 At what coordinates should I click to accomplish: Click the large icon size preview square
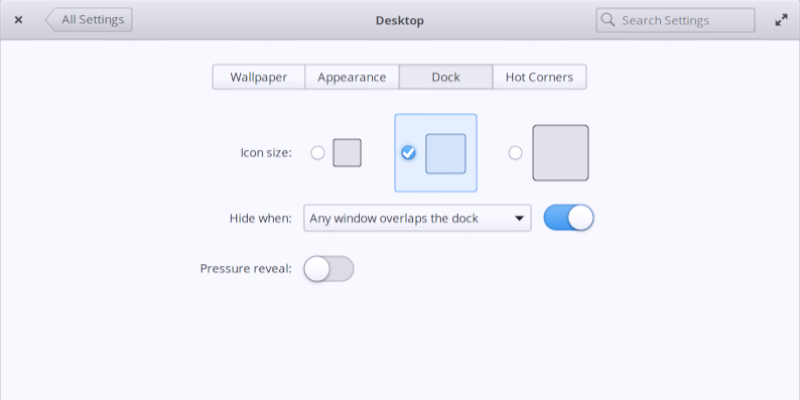click(x=560, y=153)
